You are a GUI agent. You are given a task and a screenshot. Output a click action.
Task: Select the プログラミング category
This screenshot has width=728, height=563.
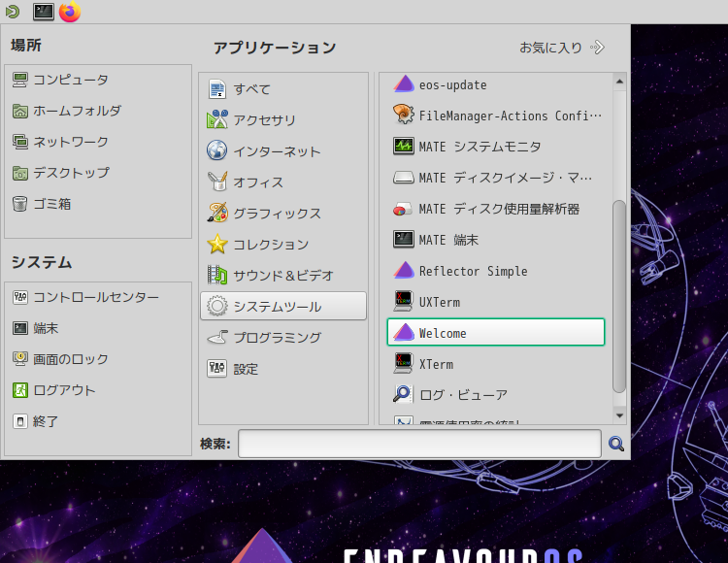click(283, 338)
